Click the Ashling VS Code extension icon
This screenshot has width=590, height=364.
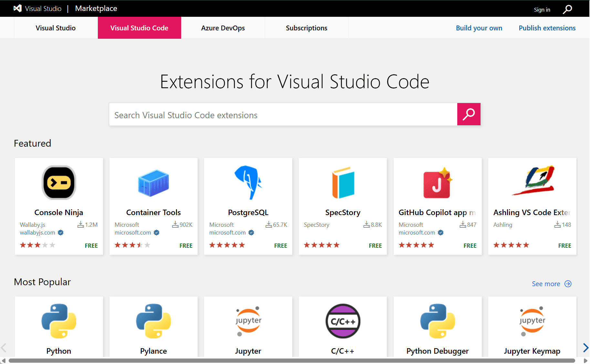(532, 182)
